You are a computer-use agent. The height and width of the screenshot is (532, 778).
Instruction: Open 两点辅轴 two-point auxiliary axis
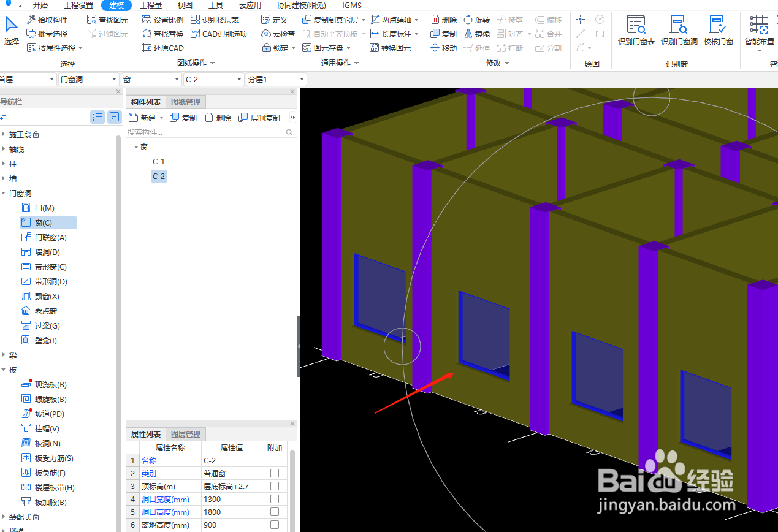coord(391,20)
